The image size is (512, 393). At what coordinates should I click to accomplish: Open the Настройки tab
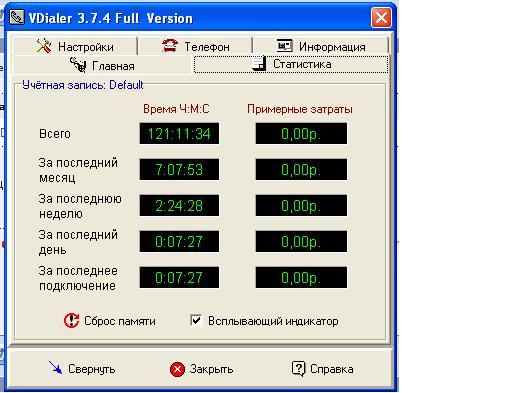point(75,46)
